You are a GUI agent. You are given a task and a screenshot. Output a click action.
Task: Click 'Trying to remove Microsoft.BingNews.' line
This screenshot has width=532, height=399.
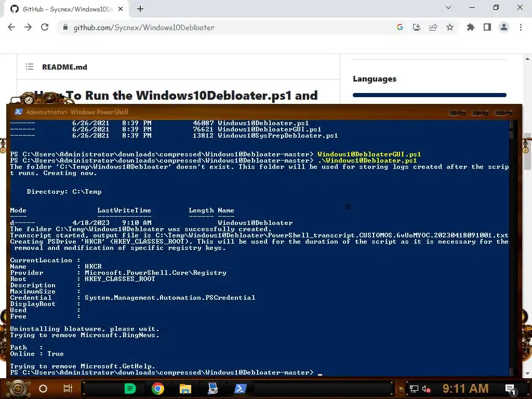point(85,335)
